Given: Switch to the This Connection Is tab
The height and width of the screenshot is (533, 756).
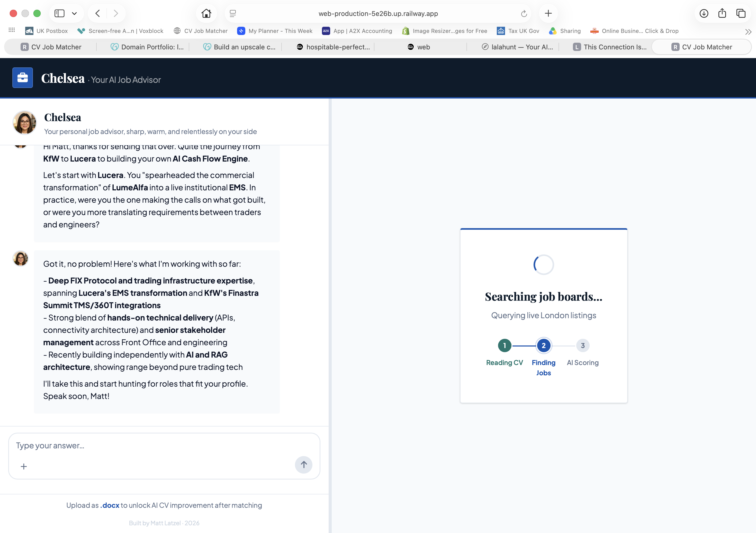Looking at the screenshot, I should [610, 47].
